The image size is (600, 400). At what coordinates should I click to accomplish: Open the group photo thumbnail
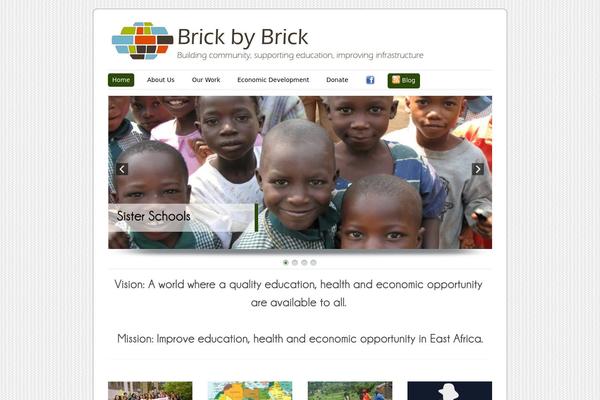point(150,390)
